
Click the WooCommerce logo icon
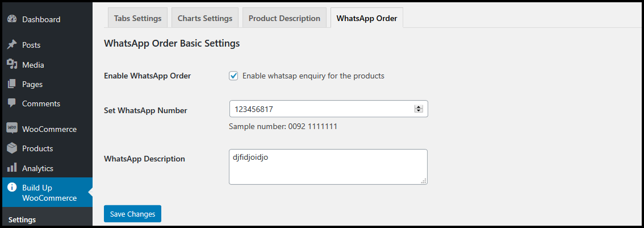coord(12,128)
